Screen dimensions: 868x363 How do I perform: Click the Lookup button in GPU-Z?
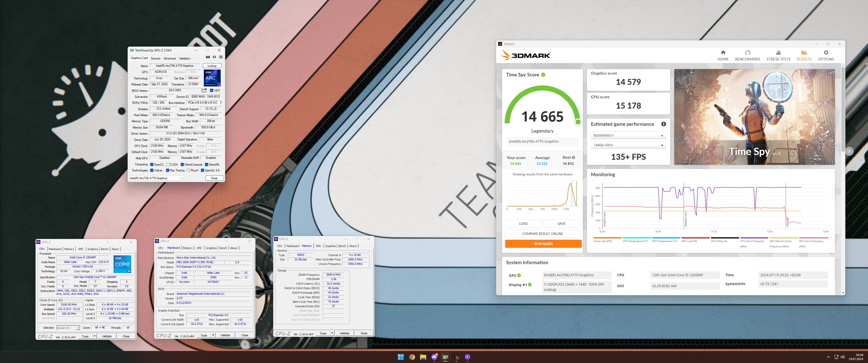point(212,66)
